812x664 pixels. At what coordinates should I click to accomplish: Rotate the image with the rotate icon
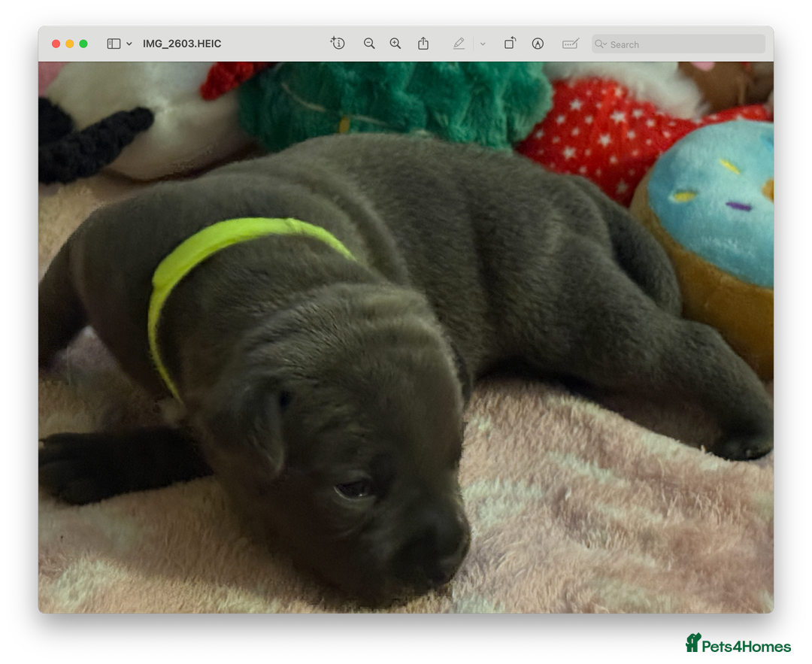pyautogui.click(x=509, y=44)
